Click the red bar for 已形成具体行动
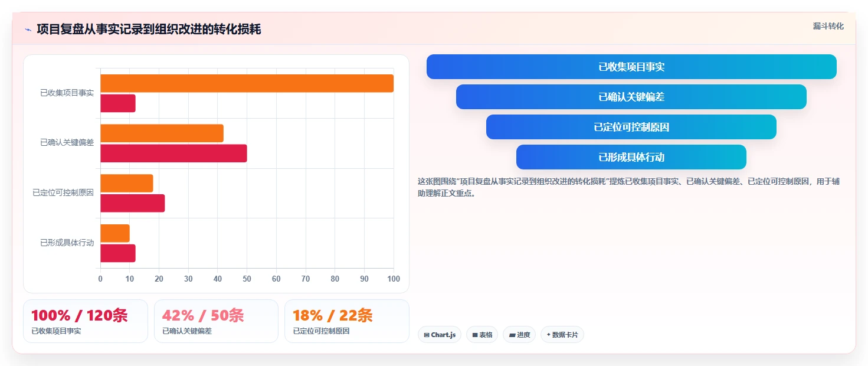Image resolution: width=868 pixels, height=366 pixels. point(118,253)
